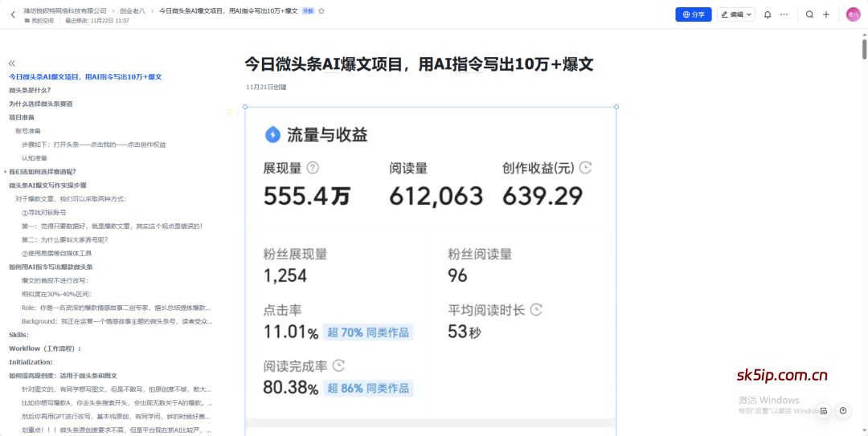Open search with the magnifier icon
The image size is (868, 436).
coord(809,14)
